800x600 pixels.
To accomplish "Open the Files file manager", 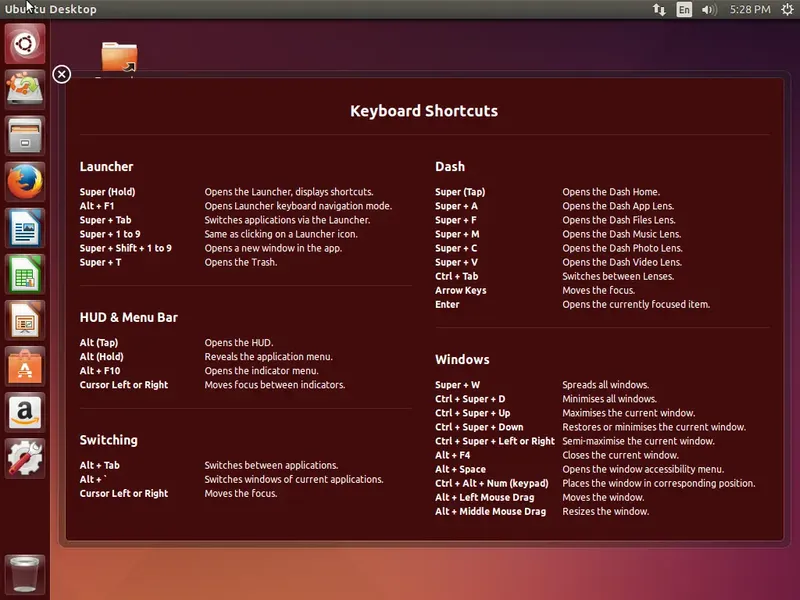I will point(25,136).
